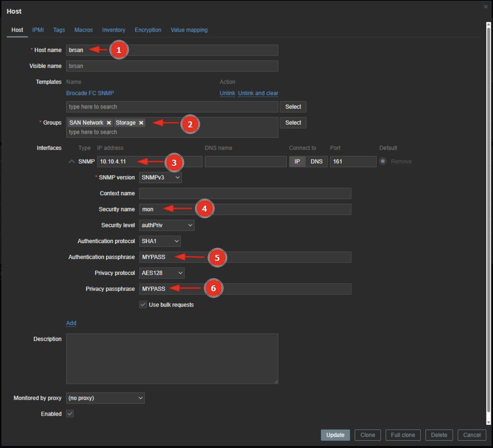This screenshot has height=448, width=493.
Task: Open the Authentication protocol dropdown
Action: [160, 241]
